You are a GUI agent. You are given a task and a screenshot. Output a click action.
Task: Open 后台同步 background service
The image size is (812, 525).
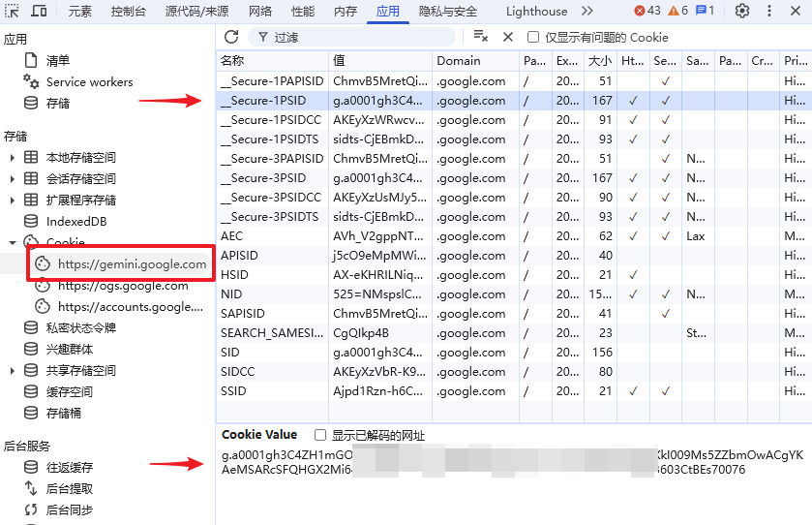70,510
